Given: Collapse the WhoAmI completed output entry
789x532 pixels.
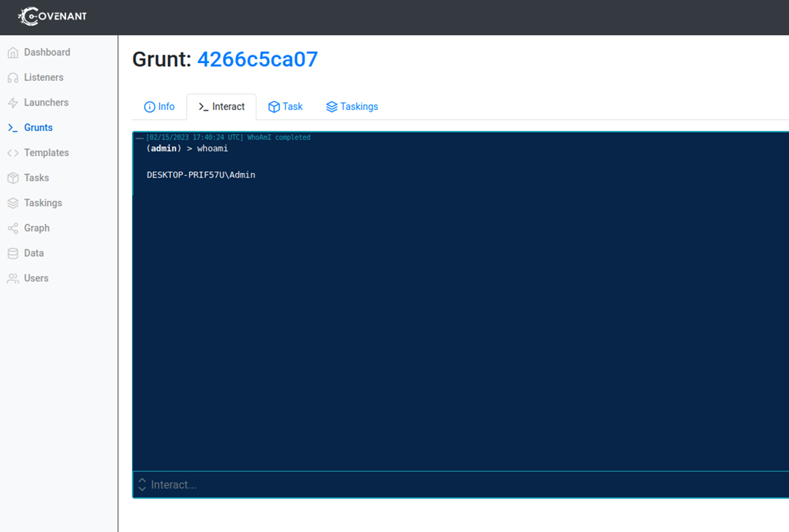Looking at the screenshot, I should (x=139, y=137).
